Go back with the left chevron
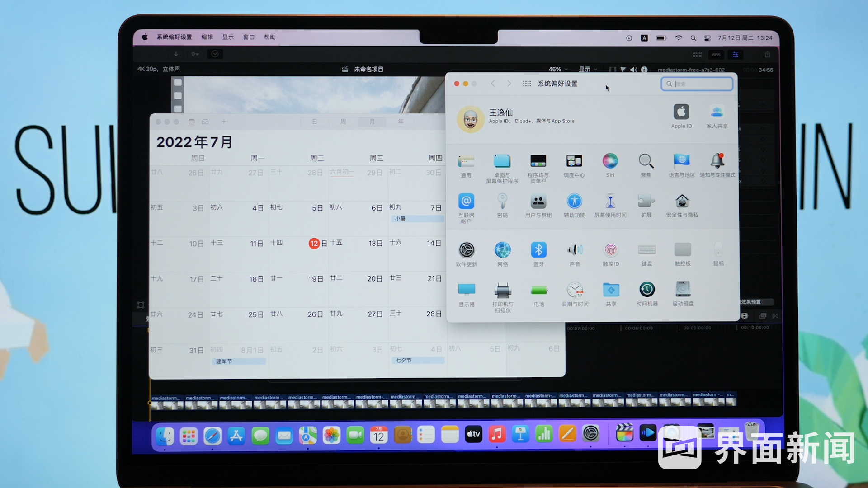This screenshot has width=868, height=488. (x=493, y=84)
